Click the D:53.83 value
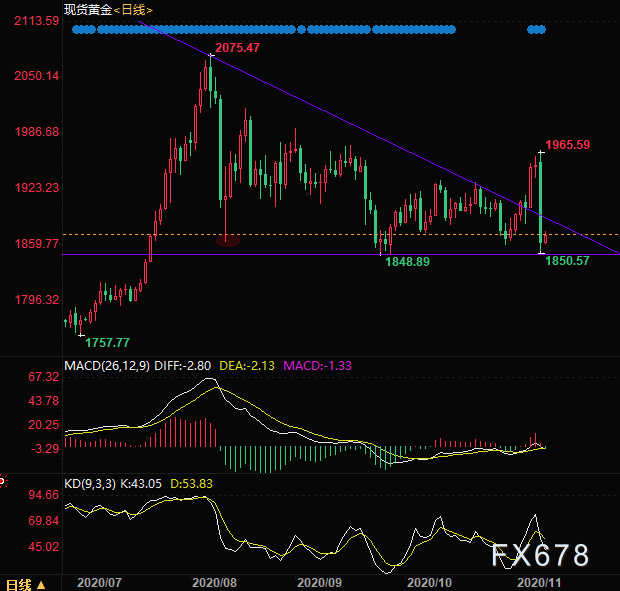Screen dimensions: 620x591 [191, 483]
